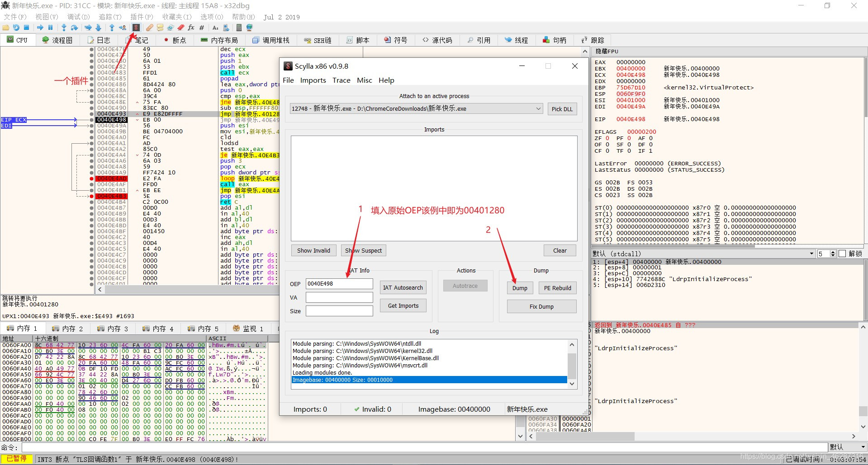This screenshot has width=868, height=465.
Task: Open the Imports menu in Scylla
Action: coord(313,80)
